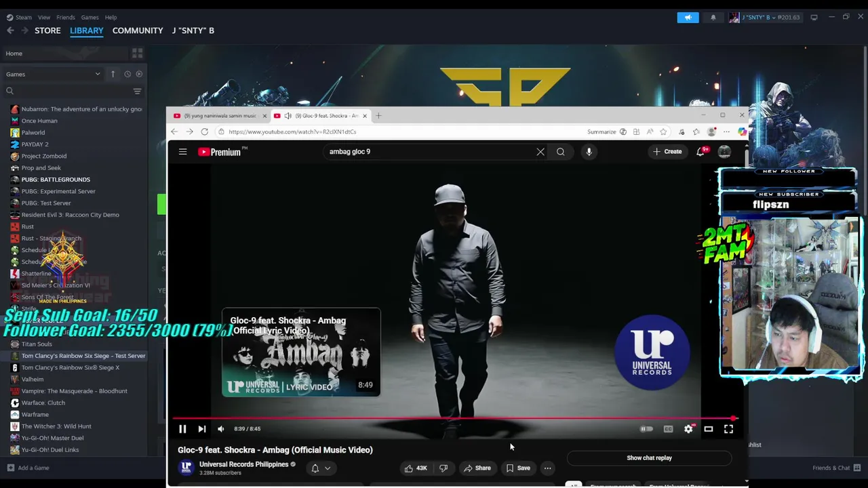Open the Ambag Official Lyric Video end card
The width and height of the screenshot is (868, 488).
coord(301,352)
